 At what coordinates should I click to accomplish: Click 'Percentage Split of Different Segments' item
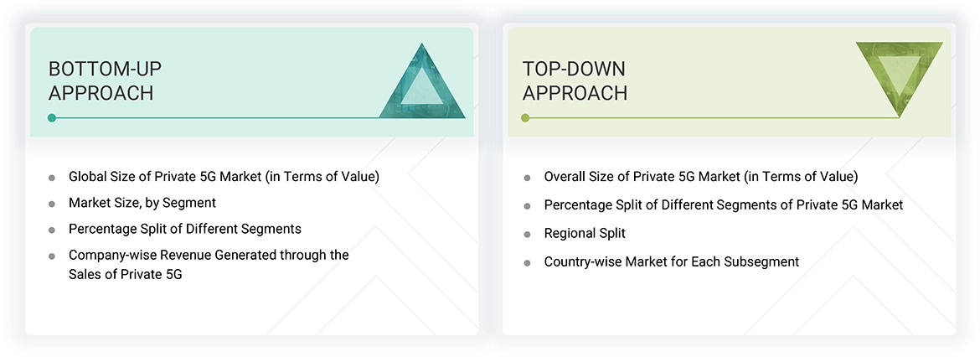[185, 229]
